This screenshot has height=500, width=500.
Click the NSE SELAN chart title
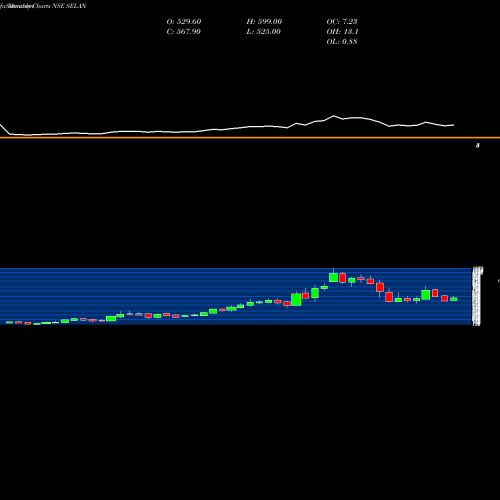[x=43, y=6]
